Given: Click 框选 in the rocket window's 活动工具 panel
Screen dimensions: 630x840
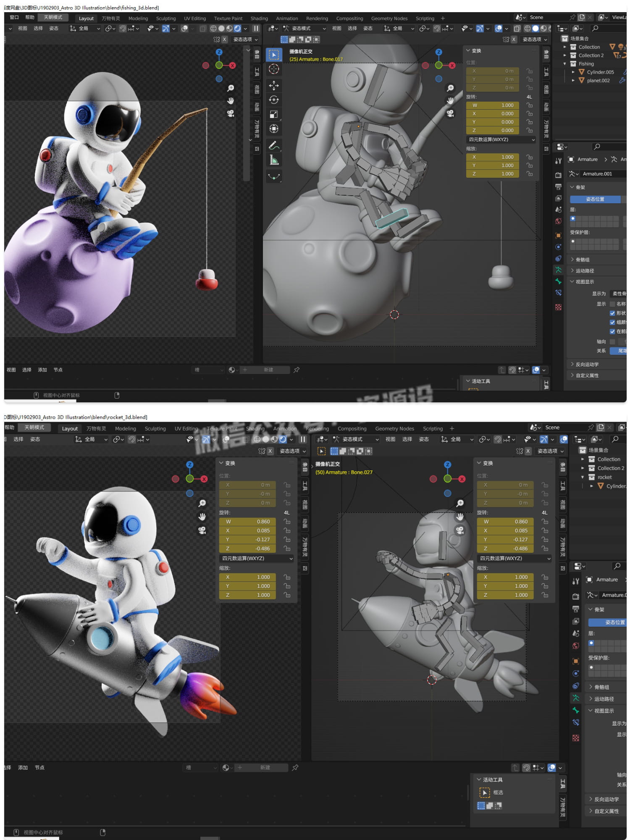Looking at the screenshot, I should pos(498,793).
